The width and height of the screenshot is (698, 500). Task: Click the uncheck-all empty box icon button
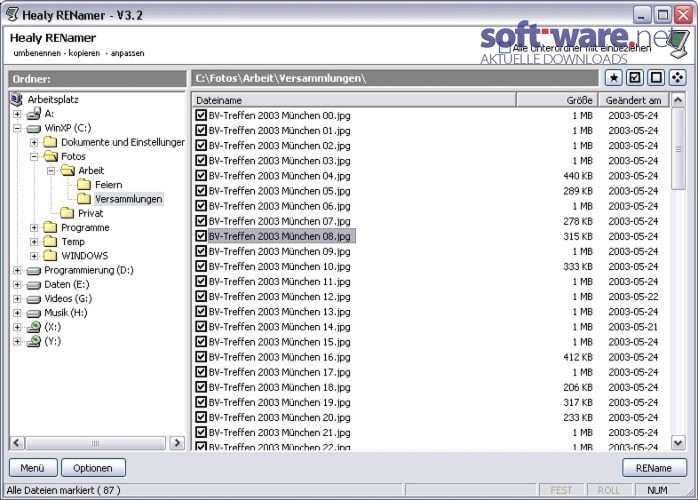coord(656,78)
